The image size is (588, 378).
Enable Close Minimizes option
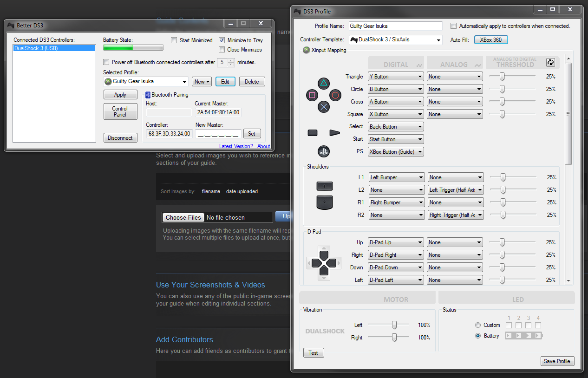click(x=222, y=50)
